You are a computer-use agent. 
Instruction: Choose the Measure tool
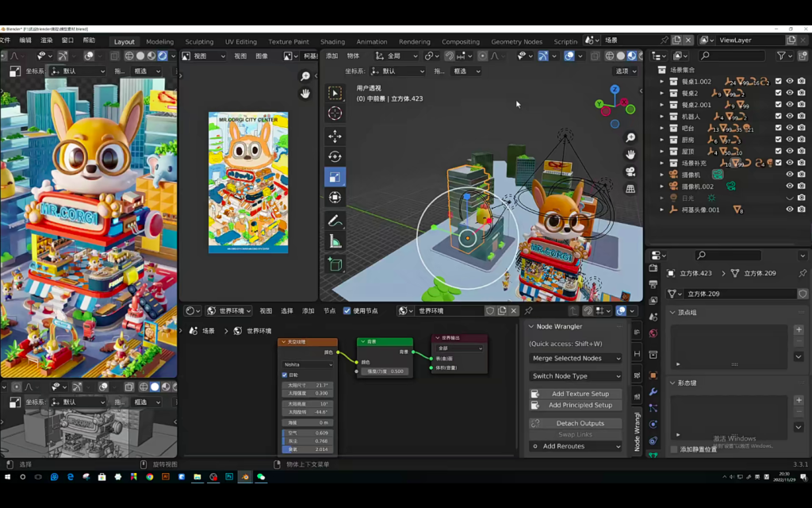pyautogui.click(x=335, y=241)
